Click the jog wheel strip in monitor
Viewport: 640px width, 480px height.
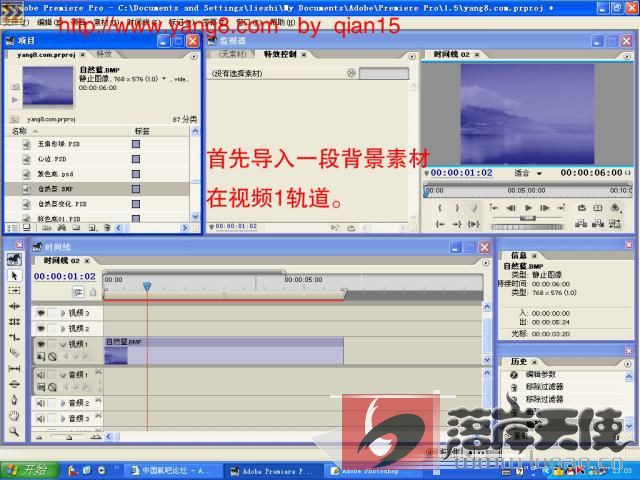coord(527,227)
